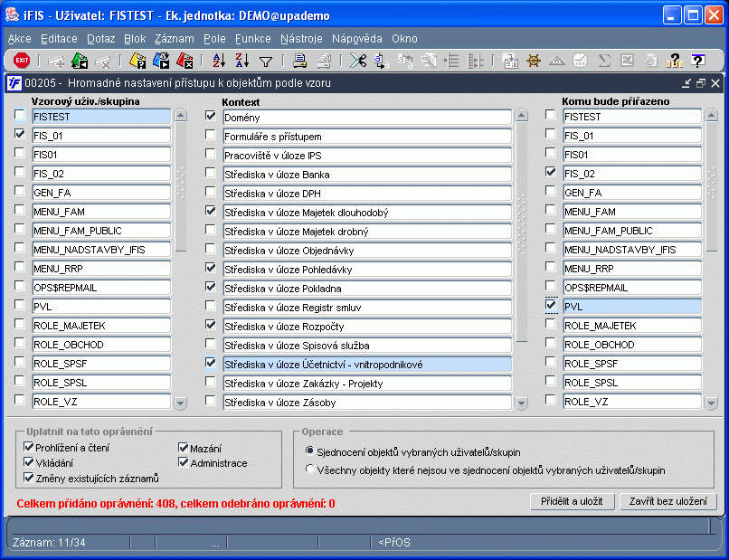The width and height of the screenshot is (729, 560).
Task: Click Střediska v úloze Zásoby context field
Action: click(367, 403)
